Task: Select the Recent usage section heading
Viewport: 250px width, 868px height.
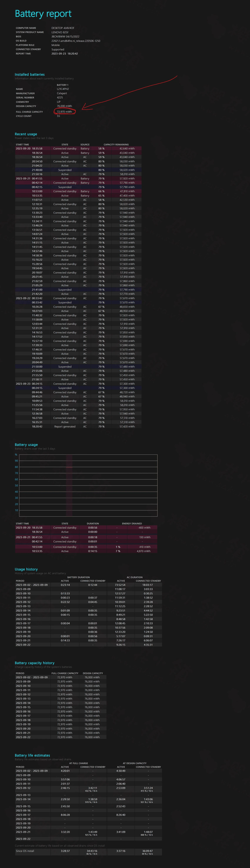Action: (x=26, y=134)
